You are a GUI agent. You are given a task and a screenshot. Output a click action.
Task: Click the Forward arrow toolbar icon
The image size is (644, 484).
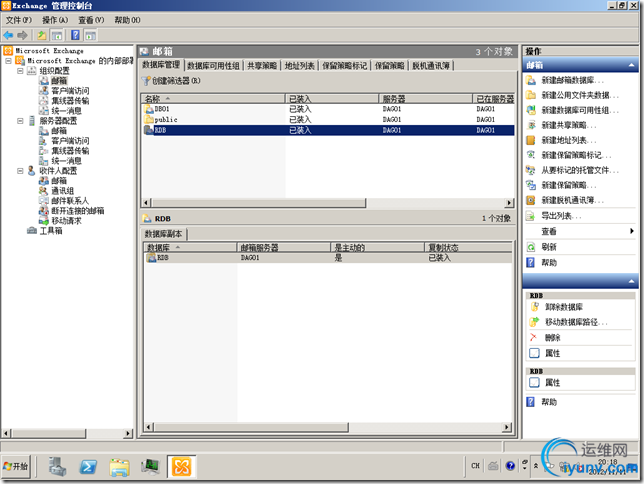23,35
